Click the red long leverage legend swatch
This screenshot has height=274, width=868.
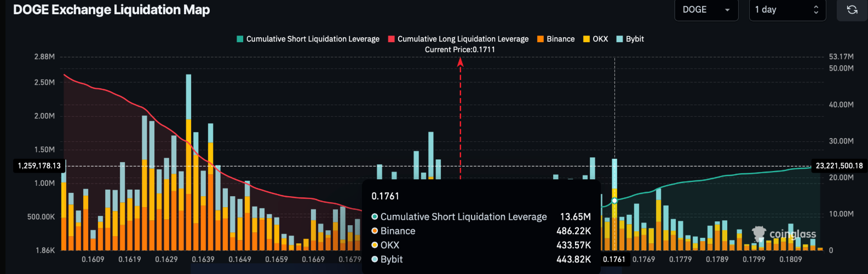point(392,39)
